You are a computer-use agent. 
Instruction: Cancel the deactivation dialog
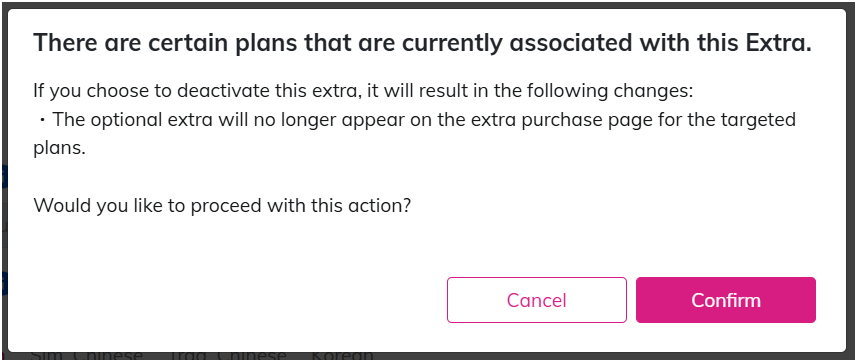[x=537, y=300]
